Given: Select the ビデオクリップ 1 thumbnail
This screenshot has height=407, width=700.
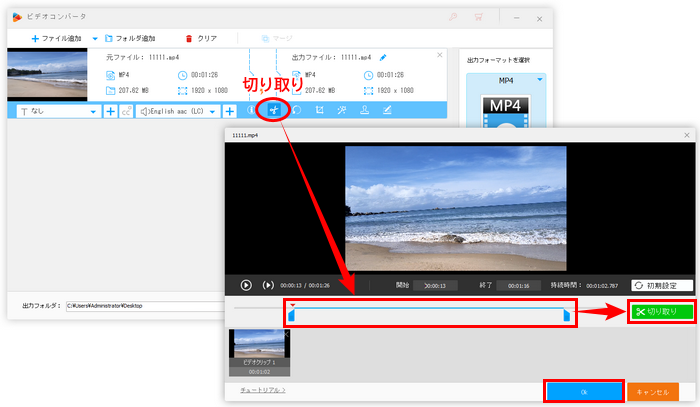Looking at the screenshot, I should click(259, 353).
